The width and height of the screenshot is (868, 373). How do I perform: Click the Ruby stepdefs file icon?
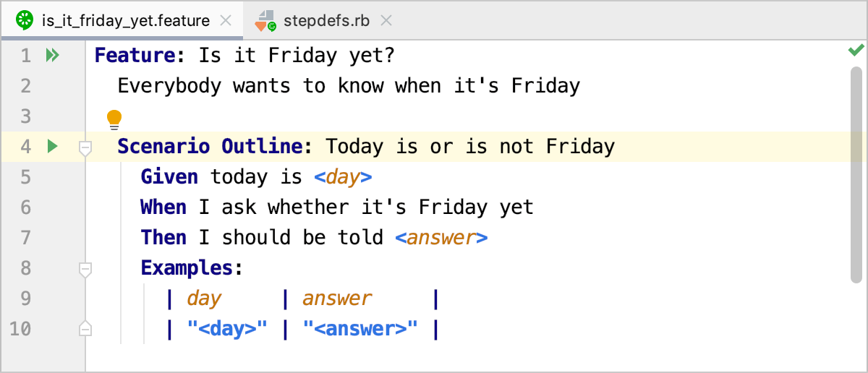point(265,21)
